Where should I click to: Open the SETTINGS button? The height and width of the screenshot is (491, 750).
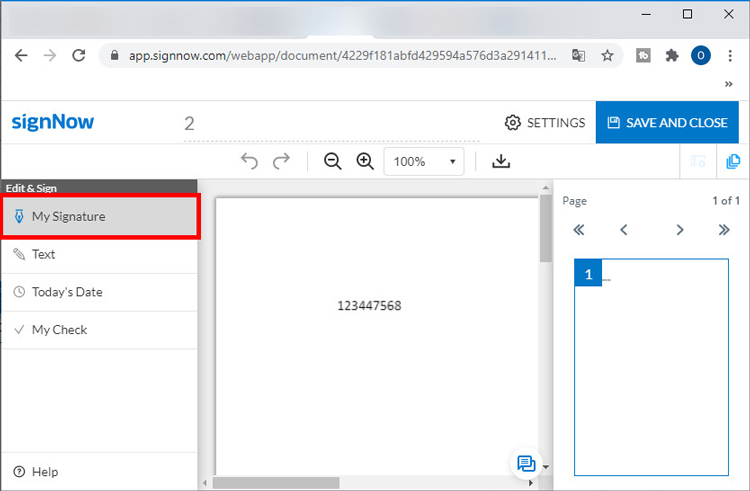click(x=545, y=122)
